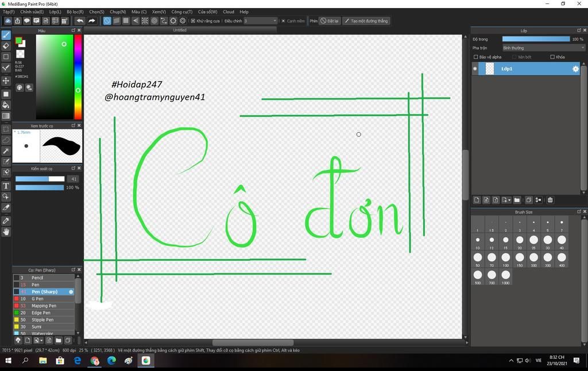Open the Công cụ(T) menu
Screen dimensions: 588x371
(182, 11)
